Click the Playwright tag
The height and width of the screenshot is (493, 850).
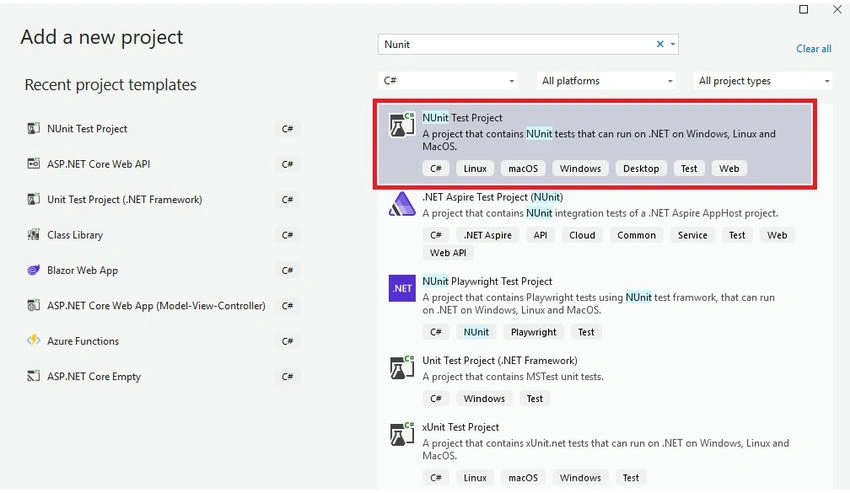533,331
